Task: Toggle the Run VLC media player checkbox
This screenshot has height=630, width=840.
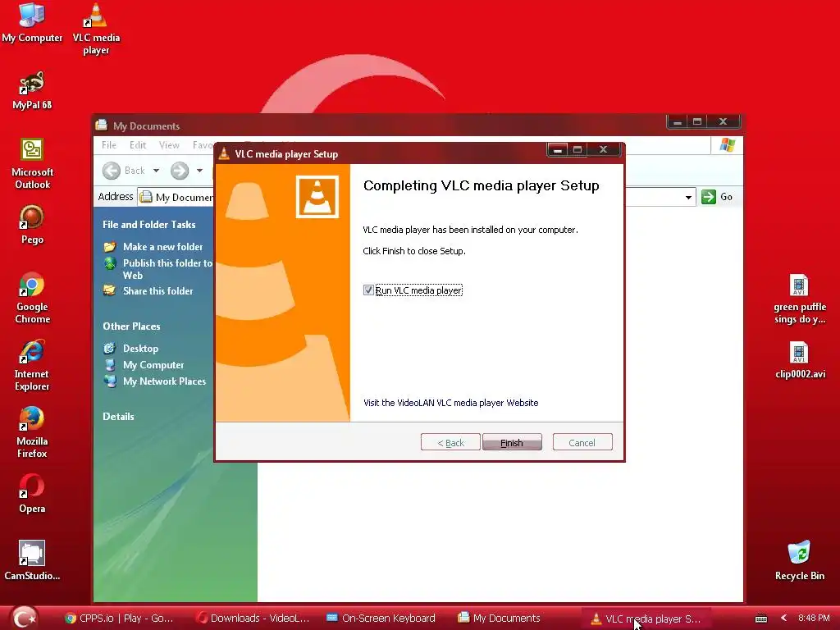Action: click(x=368, y=290)
